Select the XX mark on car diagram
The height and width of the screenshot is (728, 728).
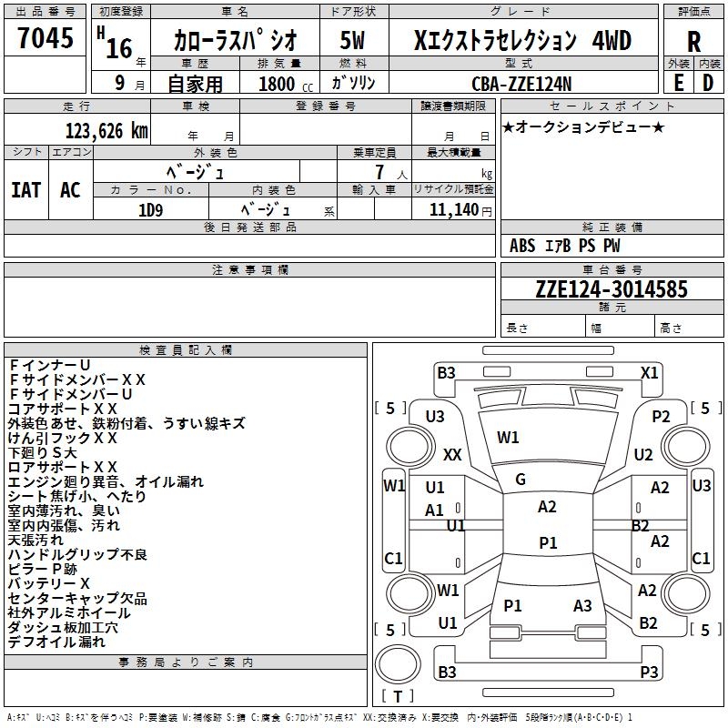(x=452, y=454)
